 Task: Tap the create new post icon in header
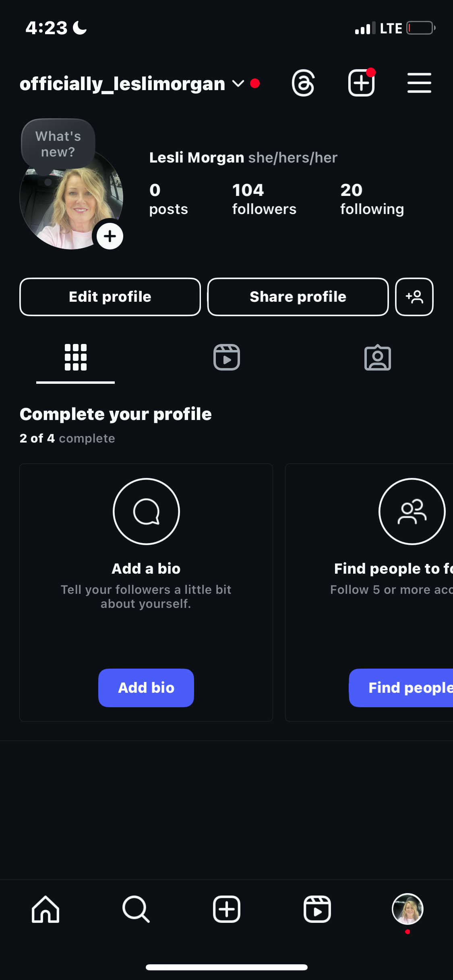(x=361, y=82)
